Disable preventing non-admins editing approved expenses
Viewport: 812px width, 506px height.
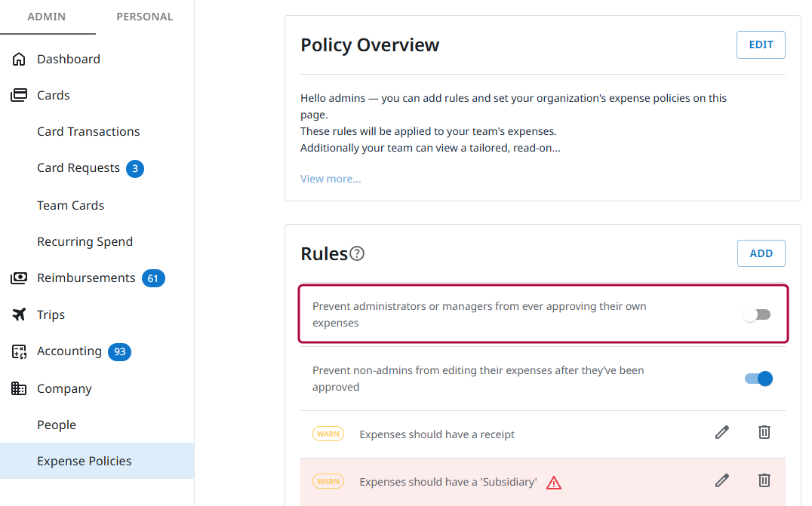pyautogui.click(x=758, y=378)
